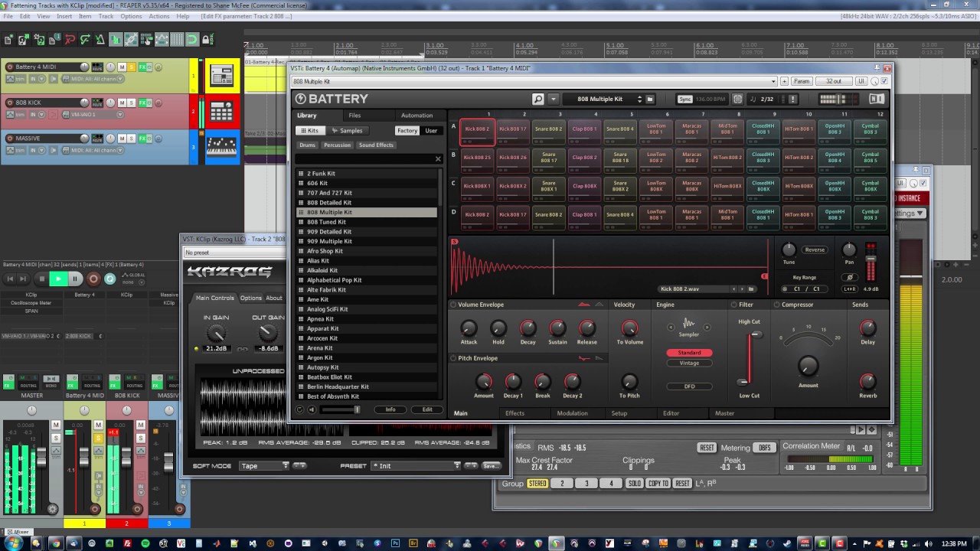Viewport: 980px width, 551px height.
Task: Click the keyboard icon on MASSIVE track
Action: [x=222, y=147]
